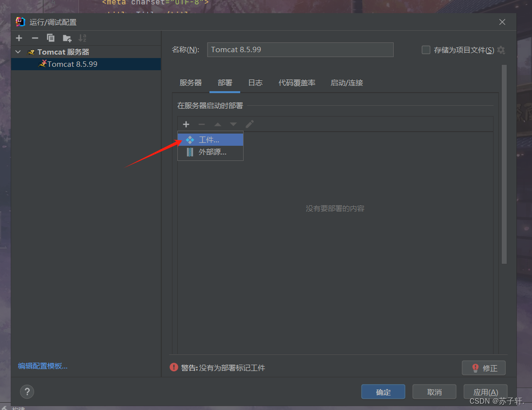Move deployment item down arrow
The height and width of the screenshot is (410, 532).
coord(233,124)
